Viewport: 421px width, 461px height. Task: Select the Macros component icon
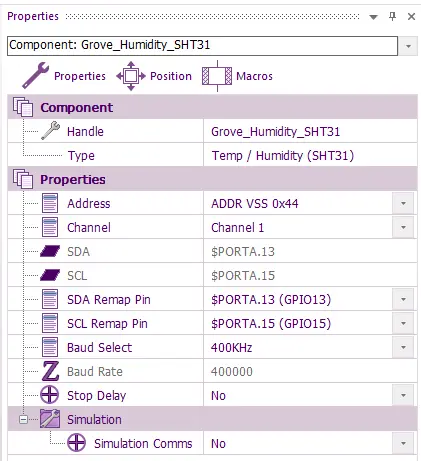pos(217,76)
